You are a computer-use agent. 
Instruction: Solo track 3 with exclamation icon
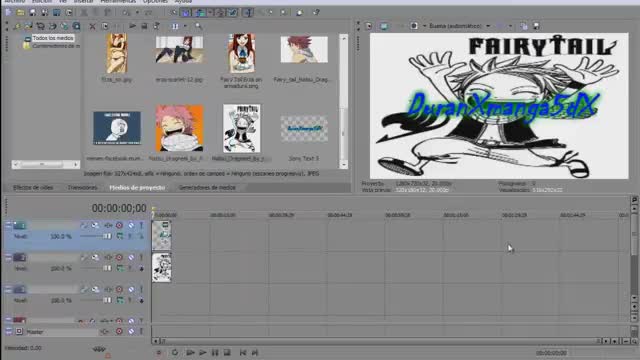(x=142, y=289)
